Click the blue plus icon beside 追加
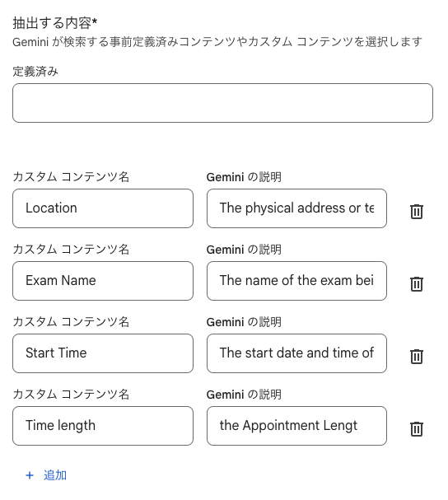The height and width of the screenshot is (500, 448). coord(30,475)
